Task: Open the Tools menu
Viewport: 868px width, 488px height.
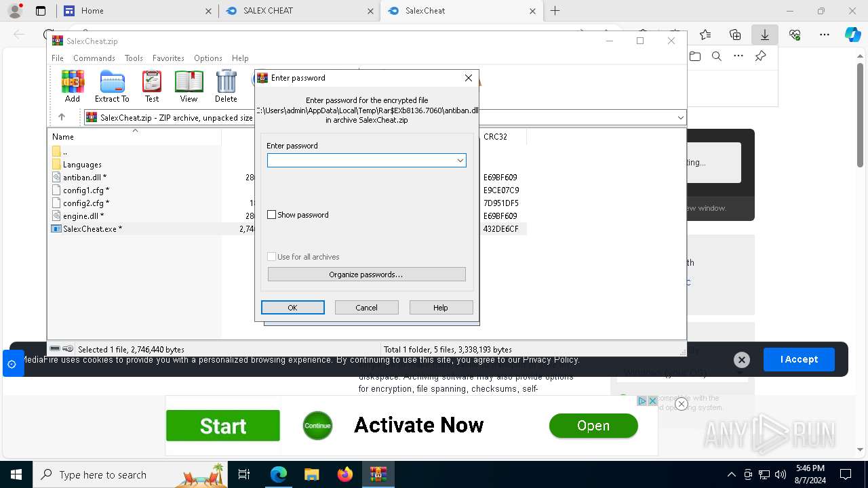Action: [134, 58]
